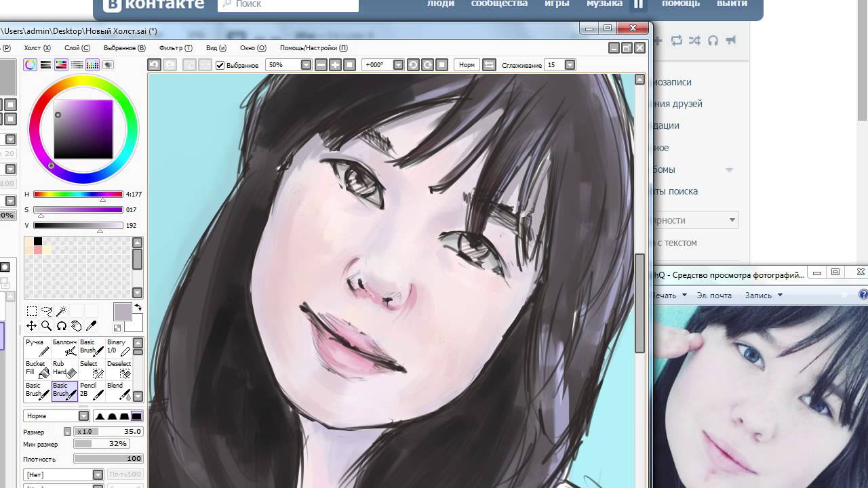Select the Rotate view tool
This screenshot has height=488, width=868.
(x=62, y=326)
